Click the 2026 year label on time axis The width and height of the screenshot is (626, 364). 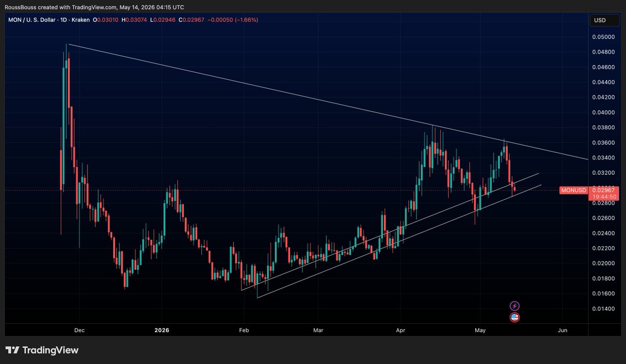[x=161, y=330]
